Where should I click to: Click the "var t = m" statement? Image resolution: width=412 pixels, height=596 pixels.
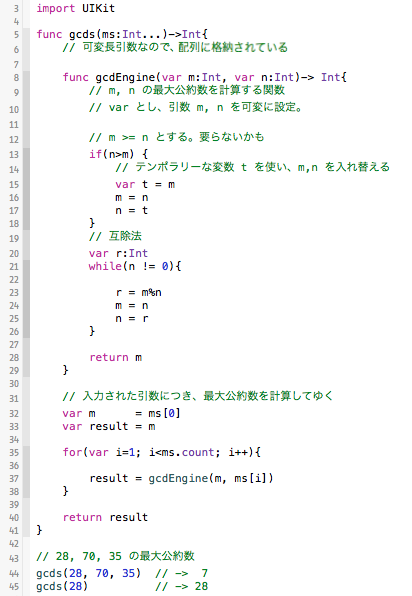click(x=145, y=185)
